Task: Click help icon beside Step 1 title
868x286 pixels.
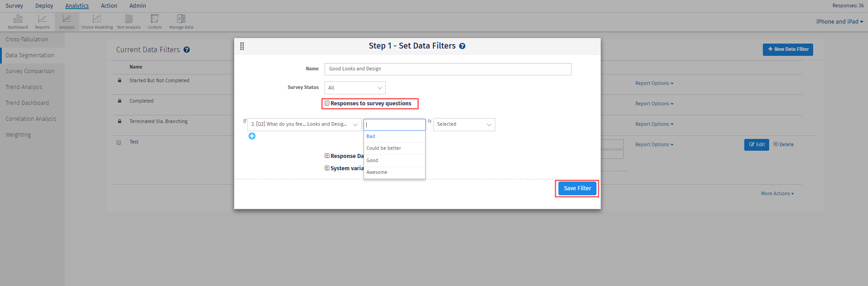Action: [x=462, y=46]
